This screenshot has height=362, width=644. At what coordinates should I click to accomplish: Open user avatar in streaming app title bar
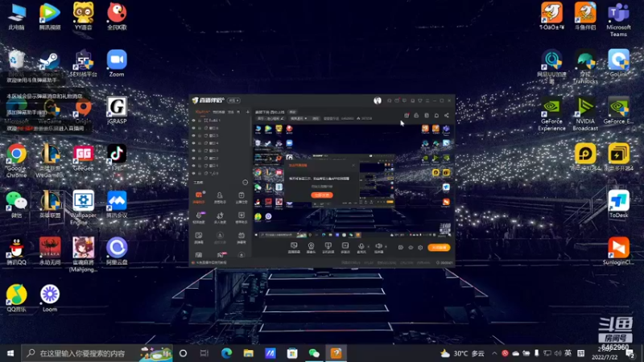[x=378, y=101]
